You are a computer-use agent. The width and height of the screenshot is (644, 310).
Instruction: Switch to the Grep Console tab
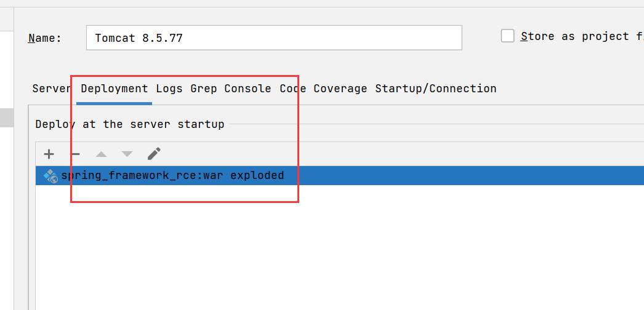point(231,89)
